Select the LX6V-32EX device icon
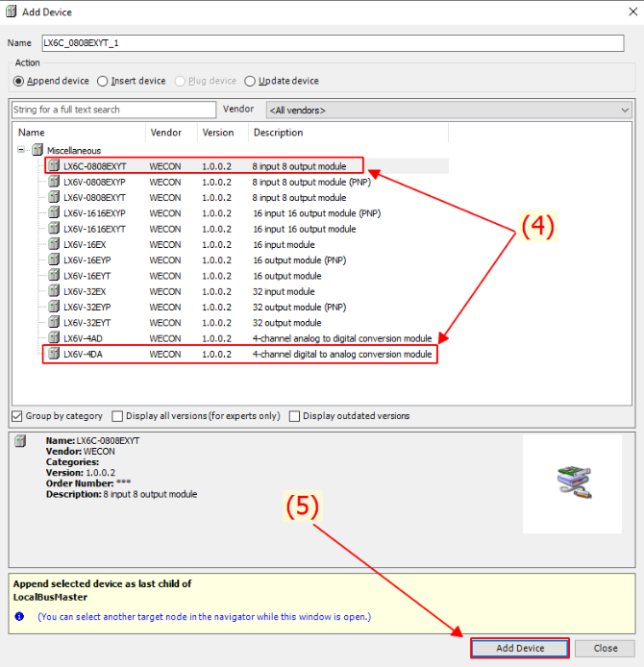The image size is (644, 667). pyautogui.click(x=54, y=291)
